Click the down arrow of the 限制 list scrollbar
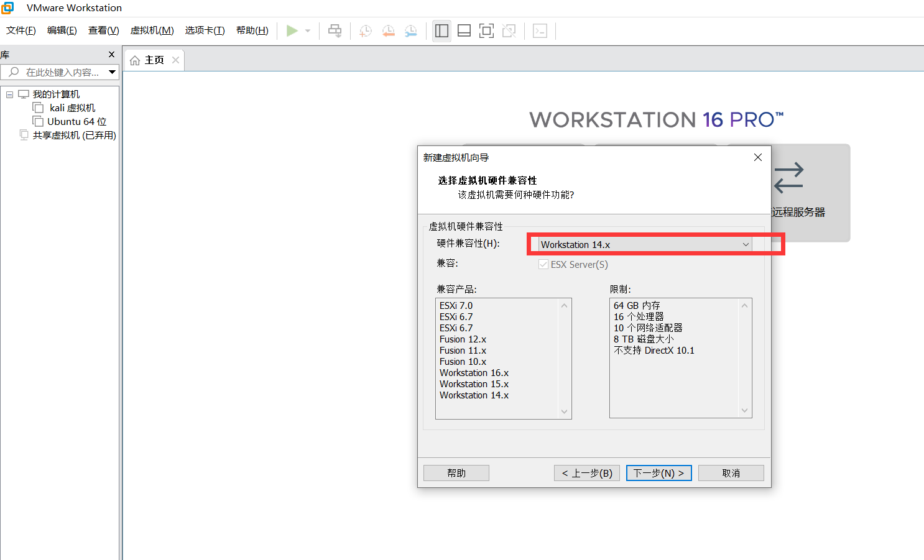The width and height of the screenshot is (924, 560). 745,410
